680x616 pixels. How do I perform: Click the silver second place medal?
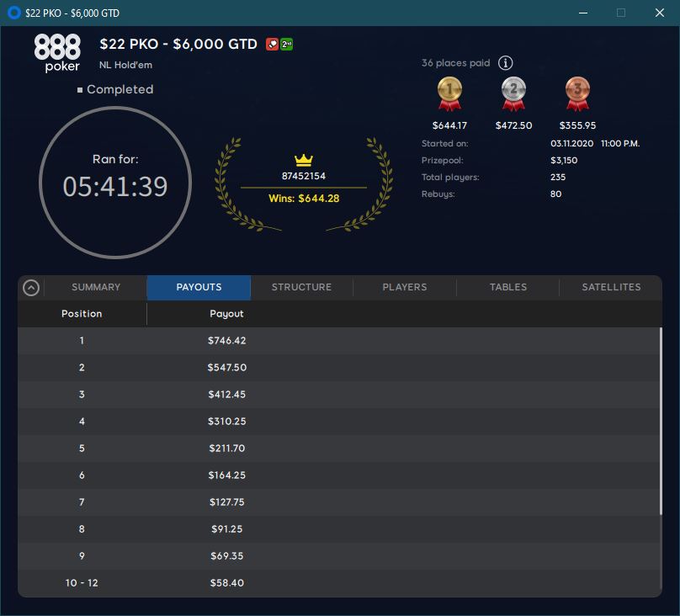(x=513, y=93)
